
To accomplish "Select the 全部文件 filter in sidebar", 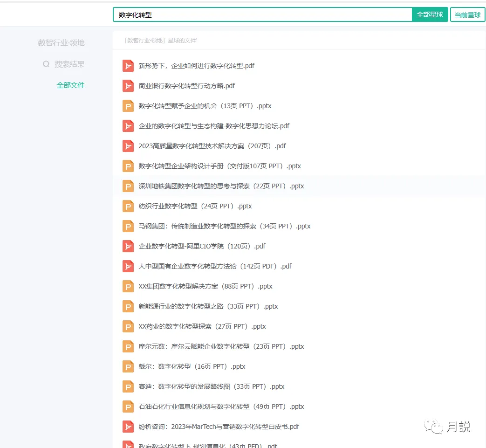I will 70,85.
